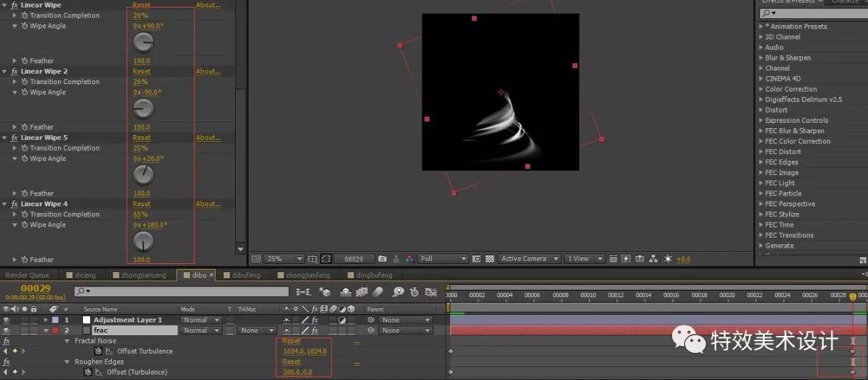Hide the frac layer with eye toggle
The image size is (868, 380).
(x=7, y=330)
